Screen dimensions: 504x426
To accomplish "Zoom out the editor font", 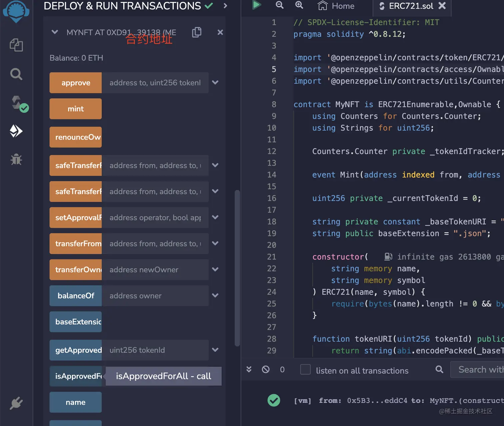I will pos(280,5).
